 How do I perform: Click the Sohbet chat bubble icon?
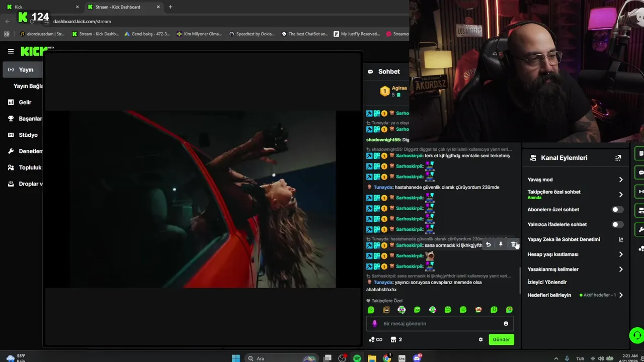pyautogui.click(x=370, y=72)
